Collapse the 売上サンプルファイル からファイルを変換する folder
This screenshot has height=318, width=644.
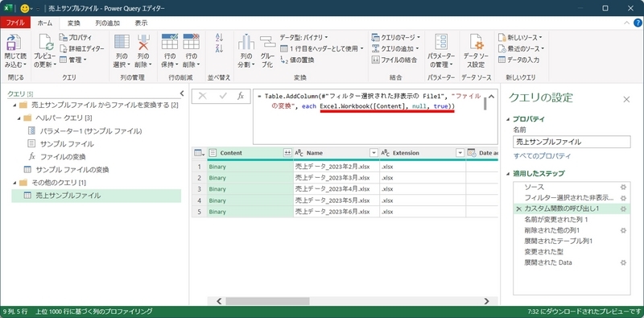[x=15, y=105]
